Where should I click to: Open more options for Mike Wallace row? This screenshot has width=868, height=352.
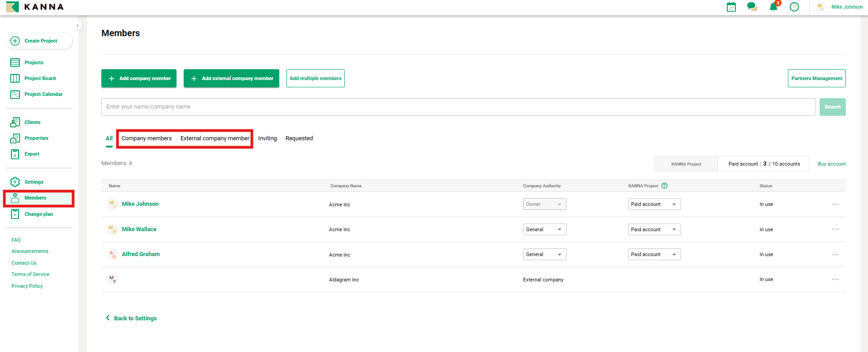[x=835, y=229]
